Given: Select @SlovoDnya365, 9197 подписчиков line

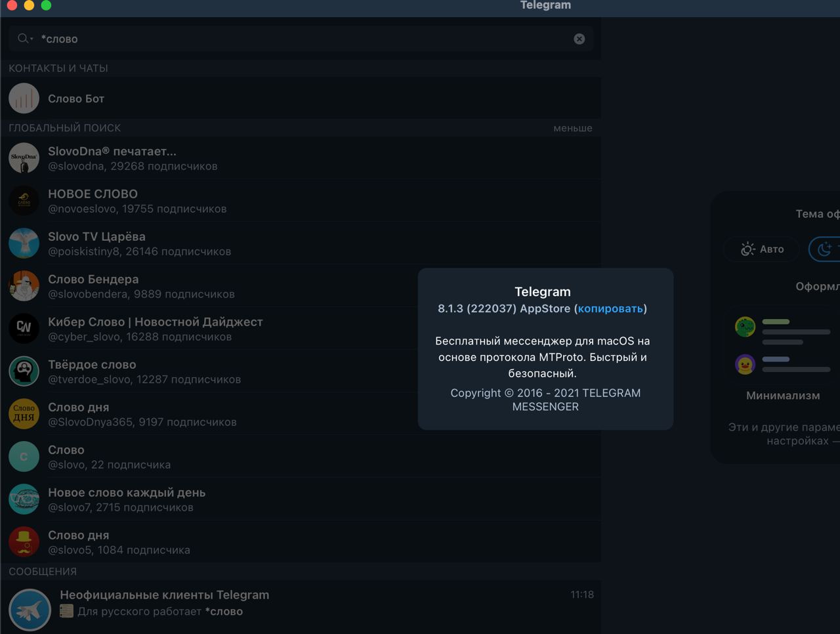Looking at the screenshot, I should (142, 422).
